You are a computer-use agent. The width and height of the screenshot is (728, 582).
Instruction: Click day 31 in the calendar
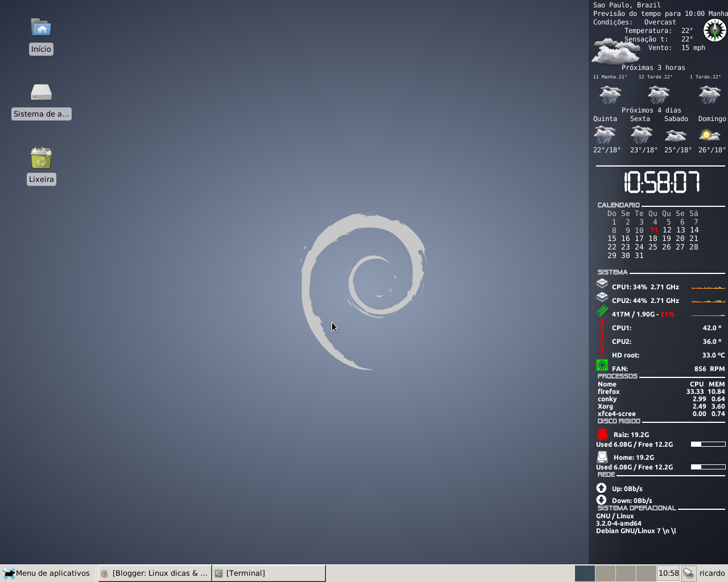pos(639,256)
